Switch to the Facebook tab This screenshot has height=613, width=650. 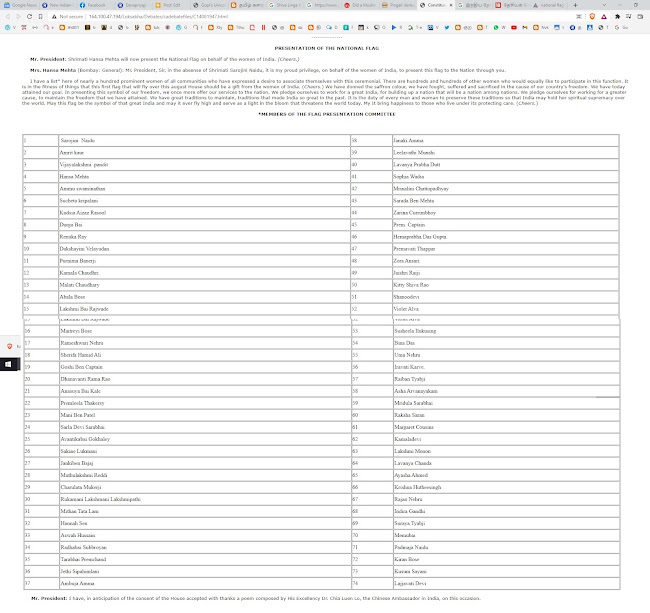coord(95,5)
